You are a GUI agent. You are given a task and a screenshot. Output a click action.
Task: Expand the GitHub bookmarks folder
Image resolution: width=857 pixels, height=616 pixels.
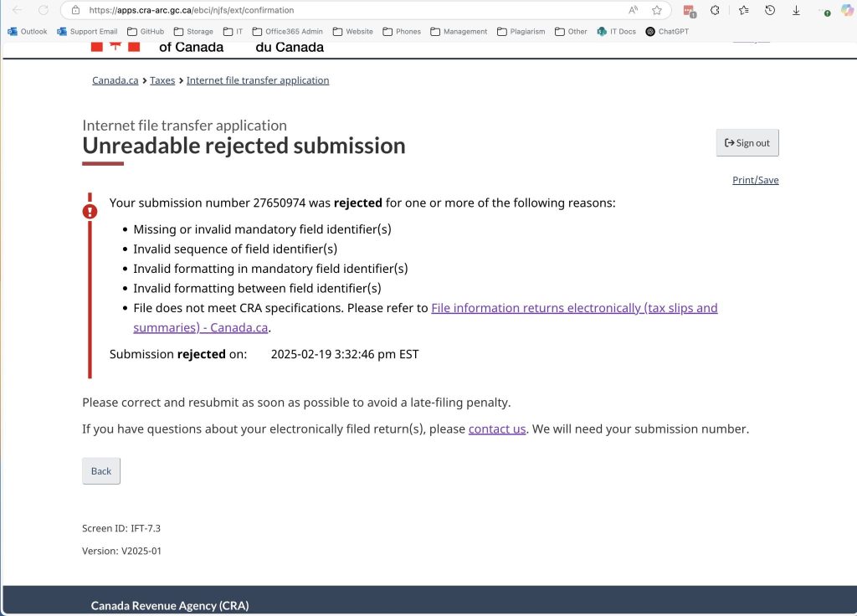click(146, 32)
